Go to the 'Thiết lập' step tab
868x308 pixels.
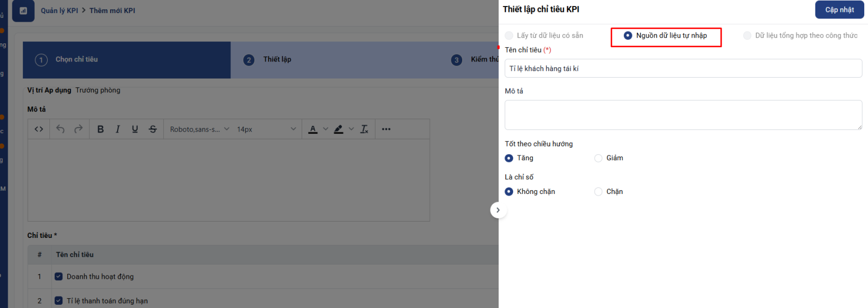click(x=277, y=60)
